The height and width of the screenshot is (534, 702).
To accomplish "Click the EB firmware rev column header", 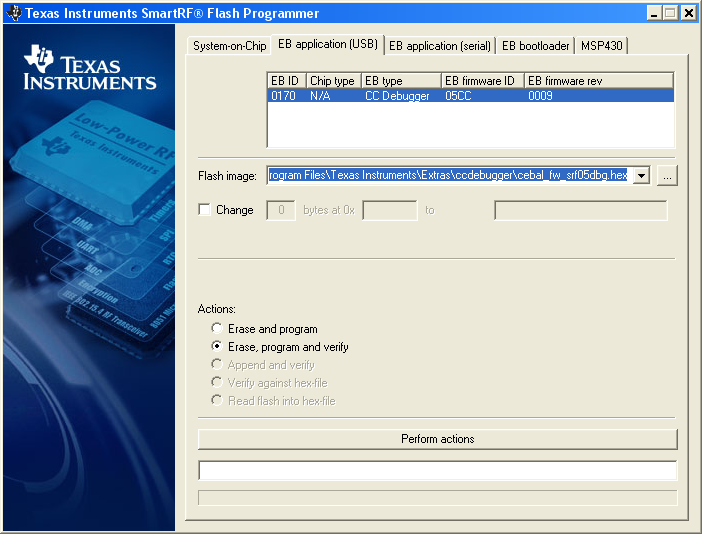I will pyautogui.click(x=599, y=81).
